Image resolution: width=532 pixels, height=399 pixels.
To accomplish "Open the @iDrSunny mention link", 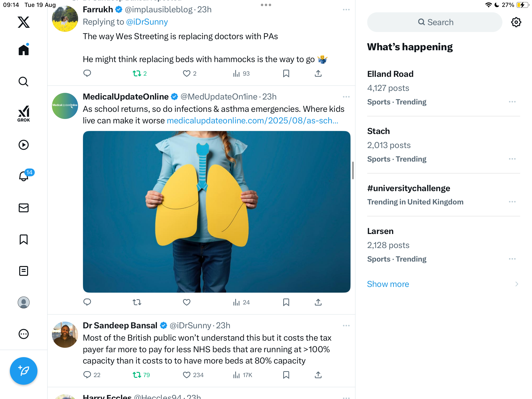I will 147,22.
